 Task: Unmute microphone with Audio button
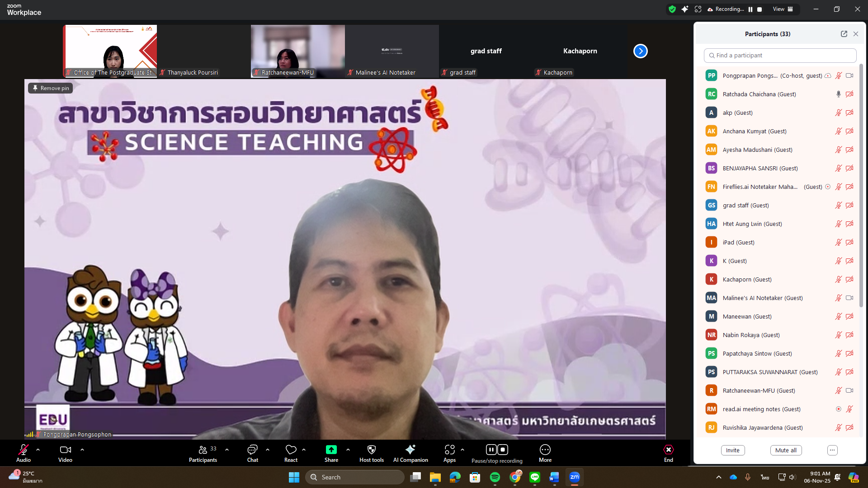[23, 450]
